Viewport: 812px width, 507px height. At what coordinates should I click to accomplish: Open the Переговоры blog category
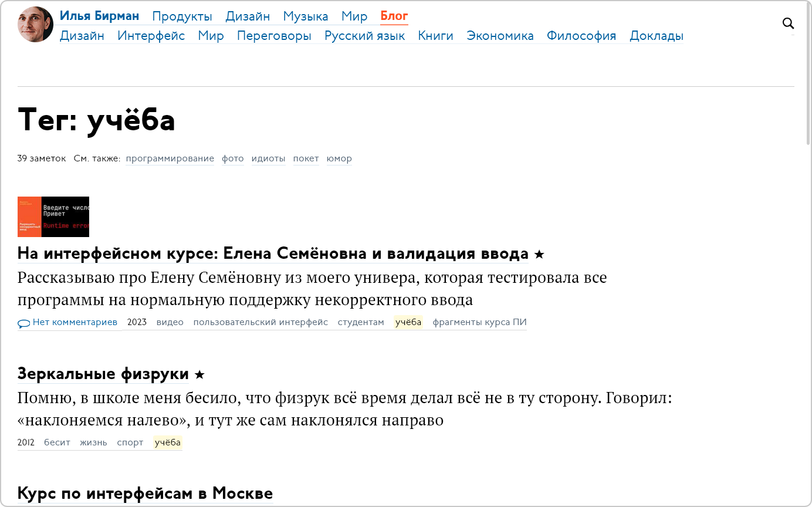pos(274,36)
